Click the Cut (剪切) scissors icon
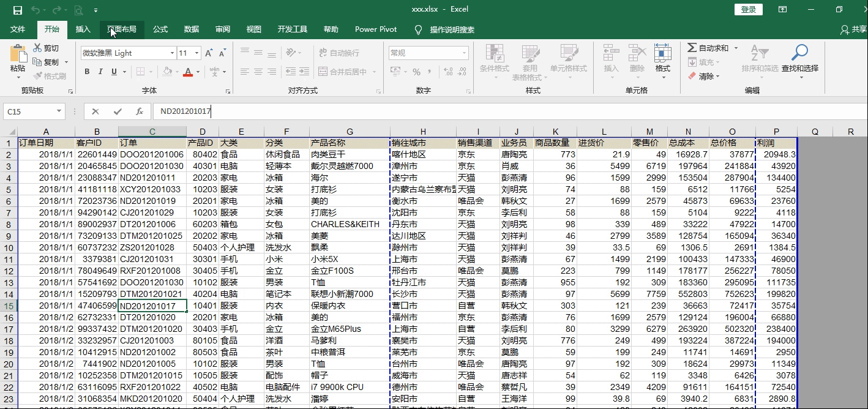Viewport: 868px width, 409px height. [38, 48]
